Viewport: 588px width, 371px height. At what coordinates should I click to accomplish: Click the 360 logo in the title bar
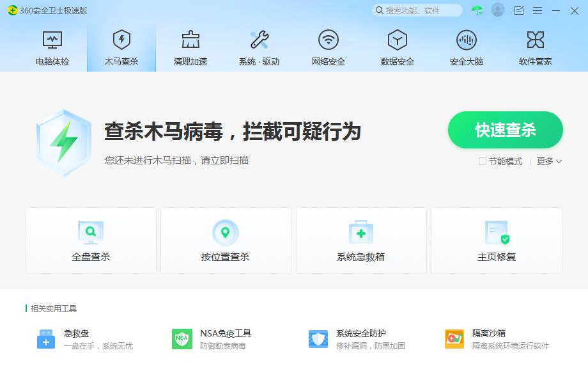[12, 10]
